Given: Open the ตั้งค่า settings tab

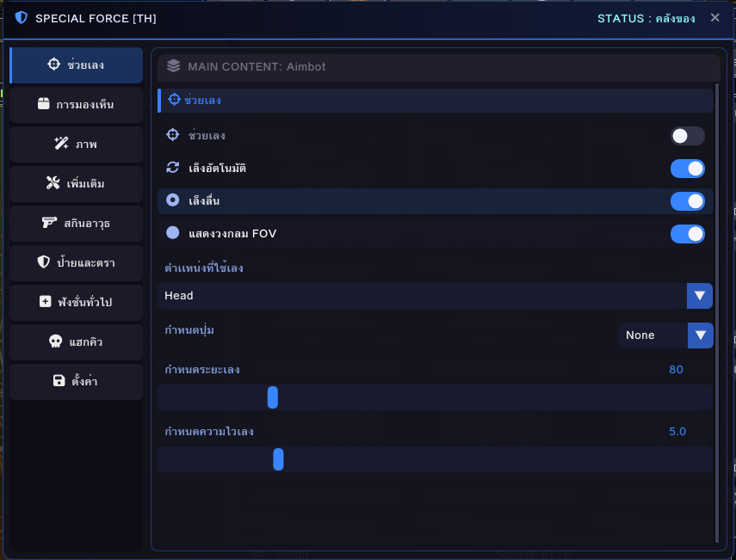Looking at the screenshot, I should point(76,381).
